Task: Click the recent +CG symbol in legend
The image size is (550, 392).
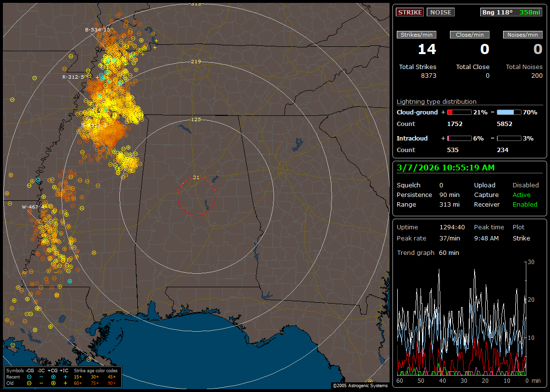Action: 53,377
